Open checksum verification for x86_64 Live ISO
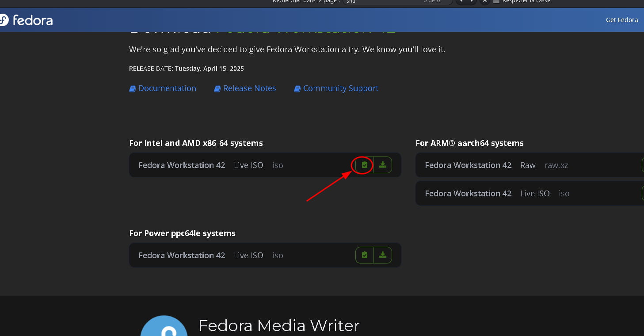 tap(365, 165)
